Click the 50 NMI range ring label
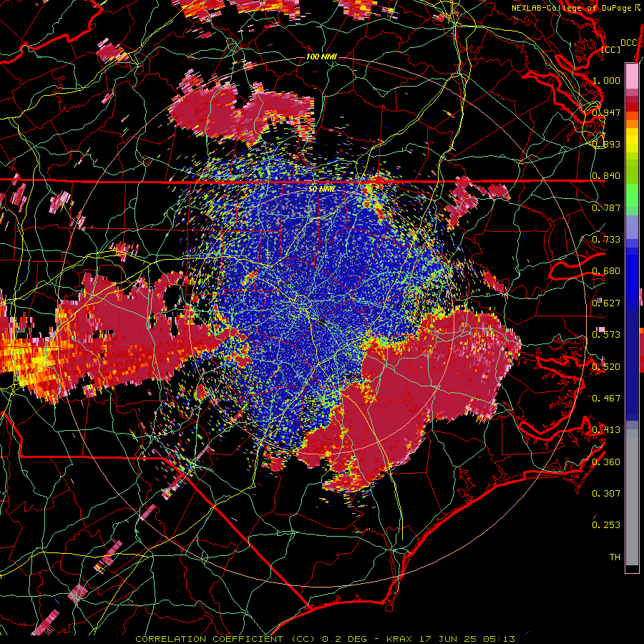The height and width of the screenshot is (644, 644). [x=321, y=189]
